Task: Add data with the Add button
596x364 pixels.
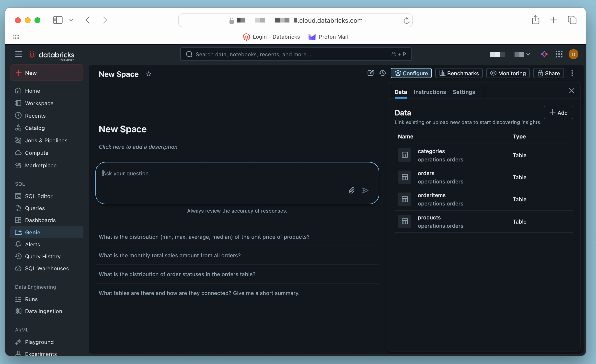Action: [x=558, y=113]
